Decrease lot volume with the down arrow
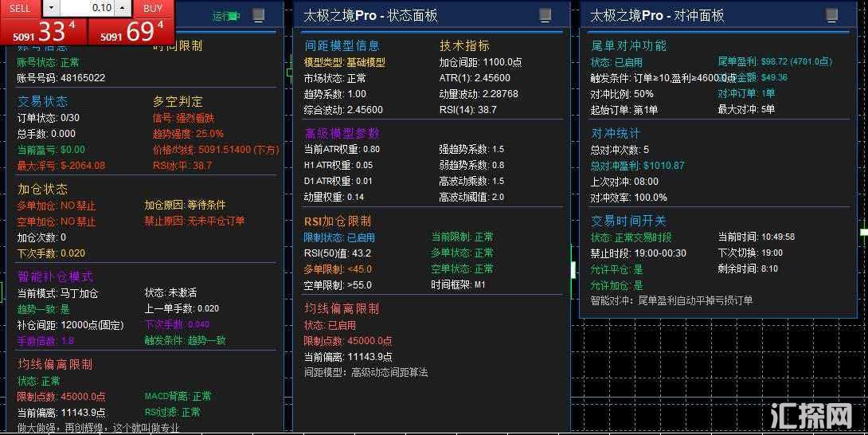868x435 pixels. (51, 8)
